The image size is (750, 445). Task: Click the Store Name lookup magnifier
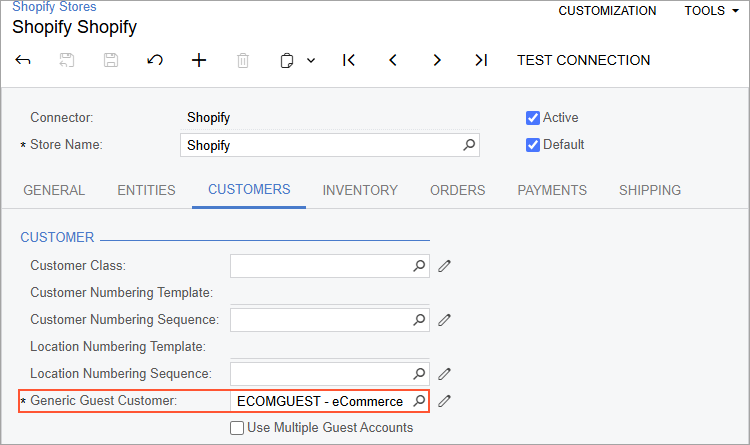(x=469, y=145)
